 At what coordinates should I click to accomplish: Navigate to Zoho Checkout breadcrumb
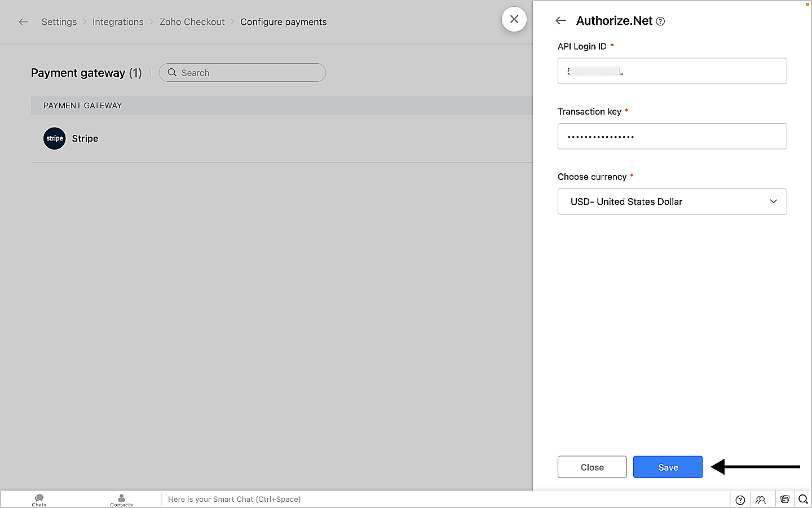point(192,22)
